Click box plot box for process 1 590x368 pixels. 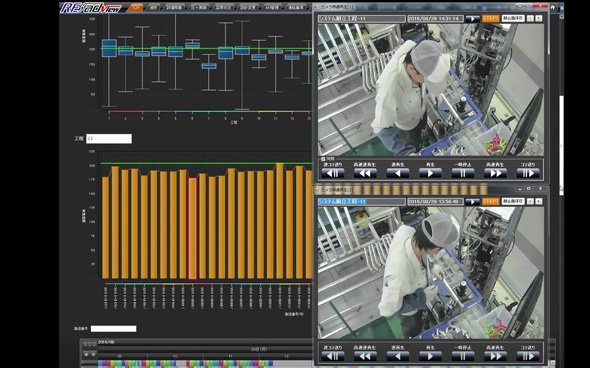pyautogui.click(x=109, y=48)
